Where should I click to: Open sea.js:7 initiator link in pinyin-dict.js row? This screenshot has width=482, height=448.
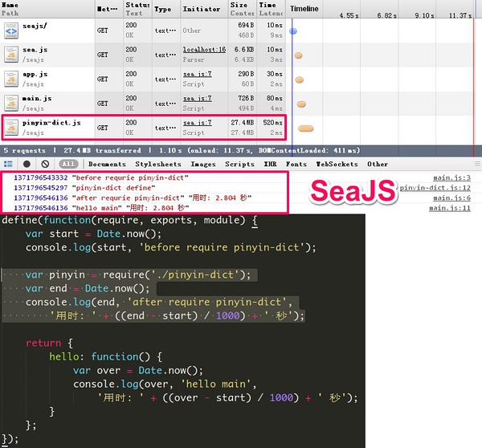[x=197, y=123]
